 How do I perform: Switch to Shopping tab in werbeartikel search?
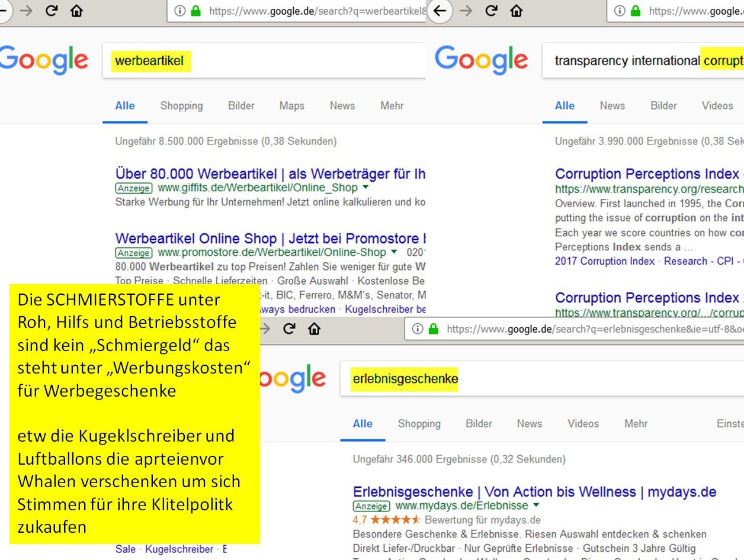pos(181,106)
